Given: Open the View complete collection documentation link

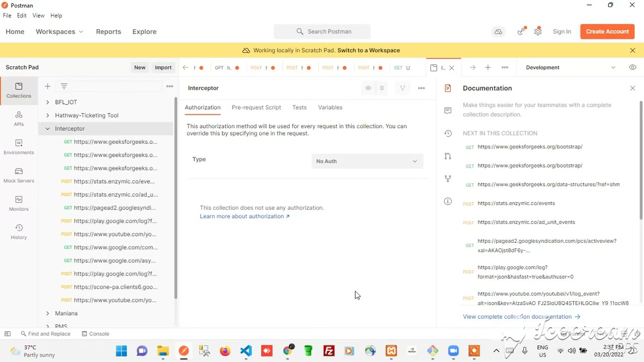Looking at the screenshot, I should [x=521, y=317].
